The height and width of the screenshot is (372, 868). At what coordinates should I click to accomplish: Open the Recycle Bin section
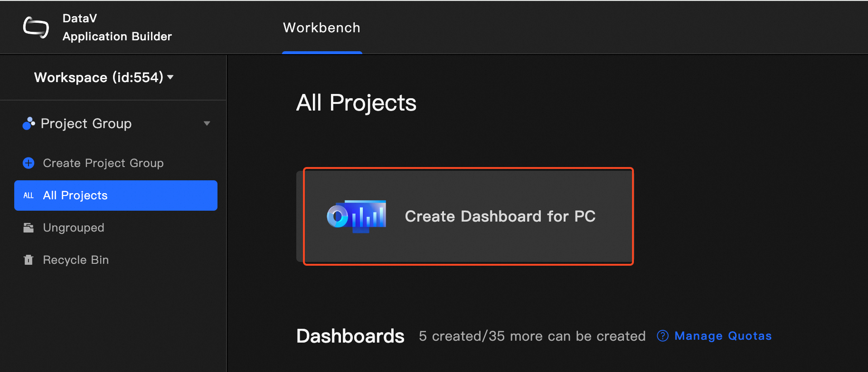(76, 260)
